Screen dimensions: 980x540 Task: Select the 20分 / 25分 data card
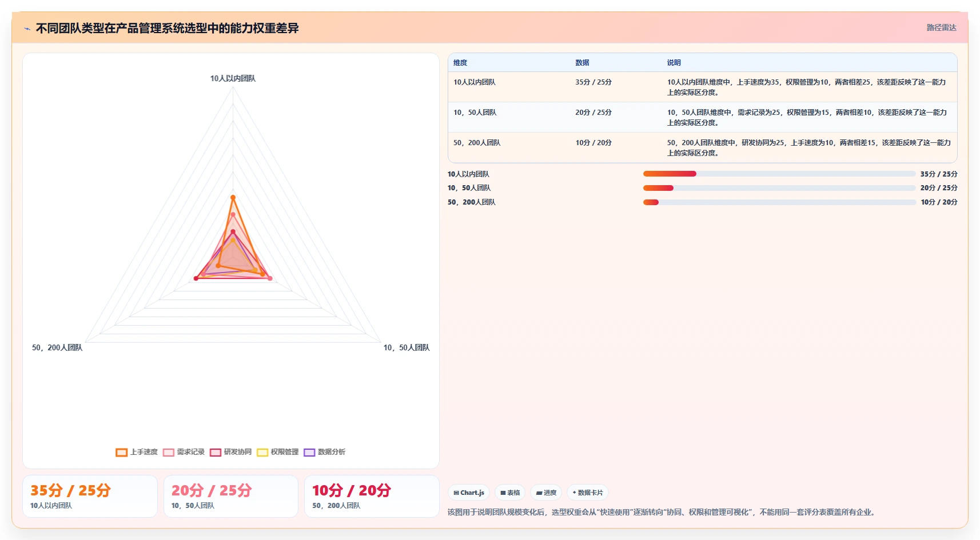click(x=231, y=496)
